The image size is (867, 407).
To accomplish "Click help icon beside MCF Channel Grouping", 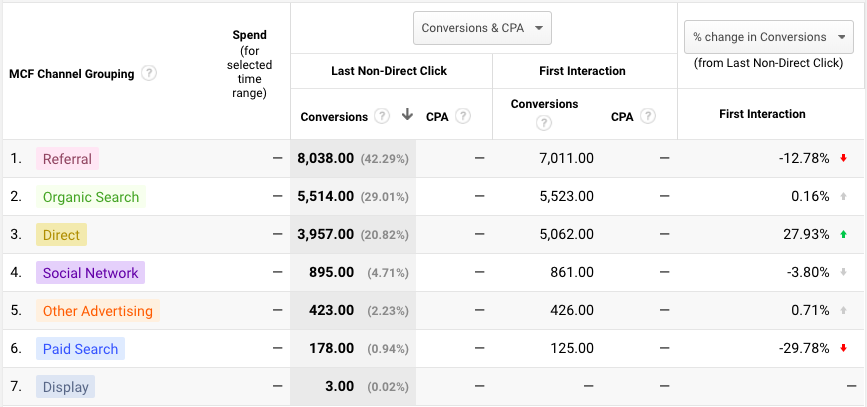I will click(149, 73).
